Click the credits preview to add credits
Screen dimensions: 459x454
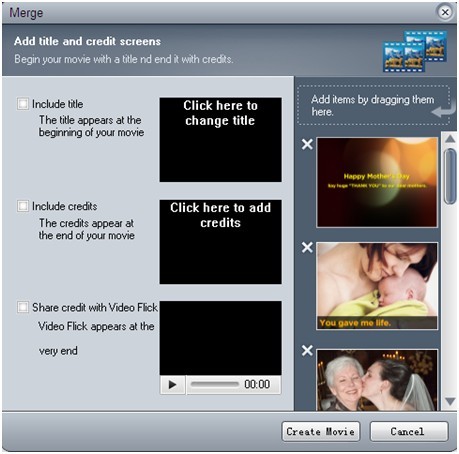220,242
